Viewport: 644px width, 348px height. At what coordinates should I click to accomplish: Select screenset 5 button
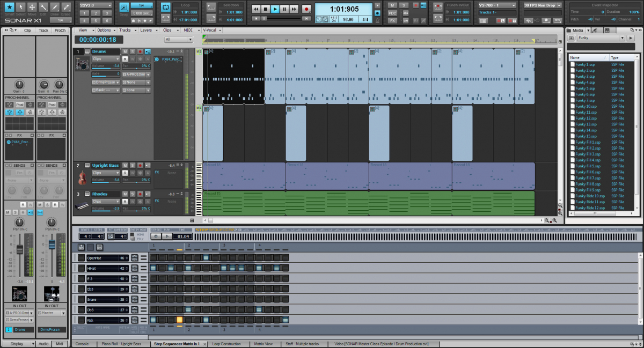(96, 20)
